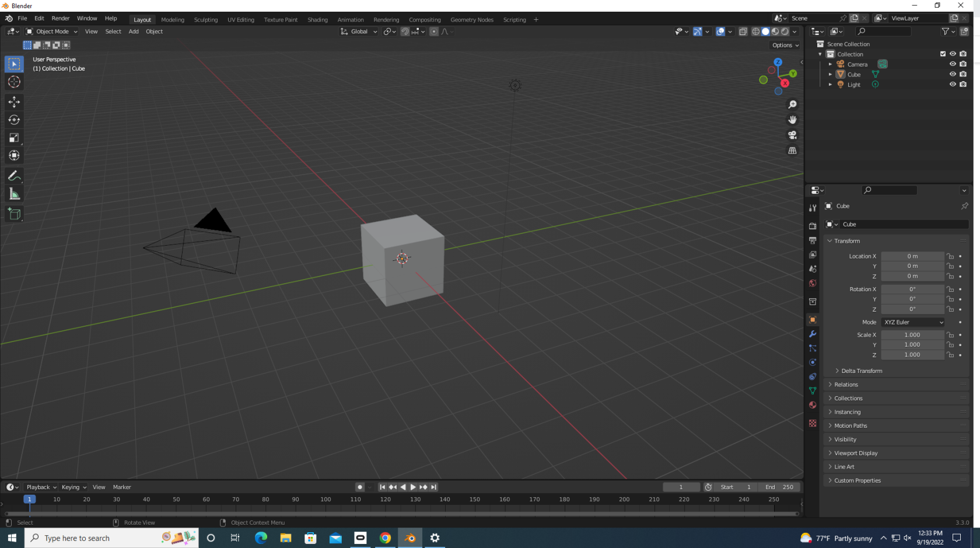The width and height of the screenshot is (980, 548).
Task: Select the Transform tool
Action: pos(14,155)
